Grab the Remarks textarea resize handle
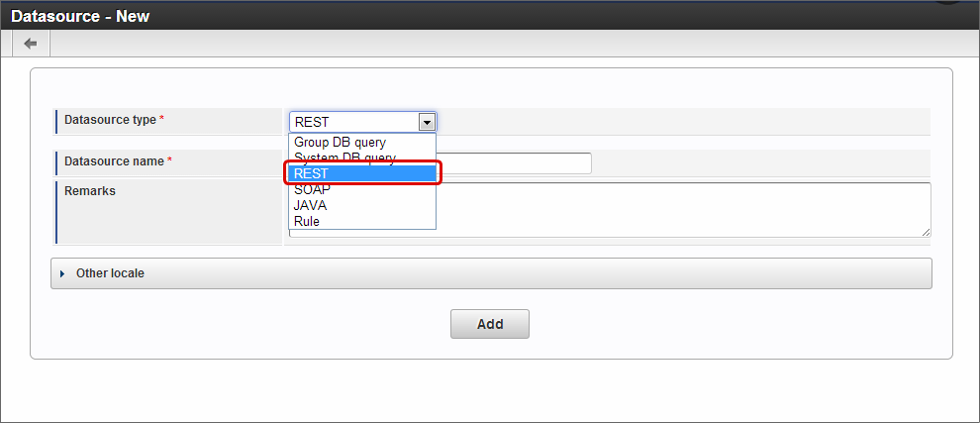 coord(926,232)
